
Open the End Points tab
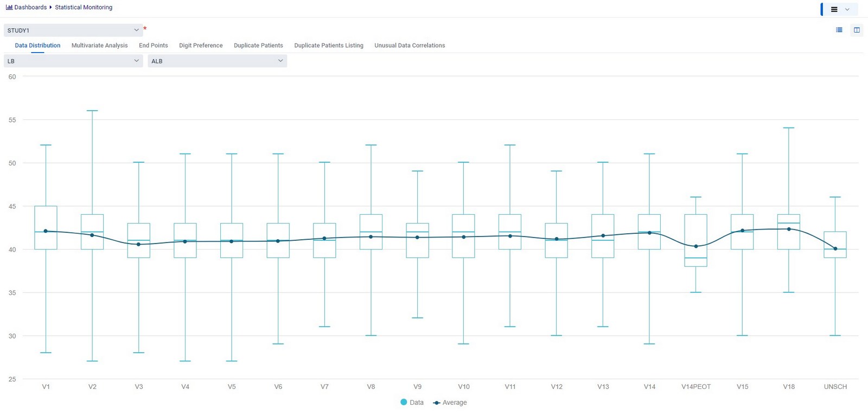coord(154,46)
